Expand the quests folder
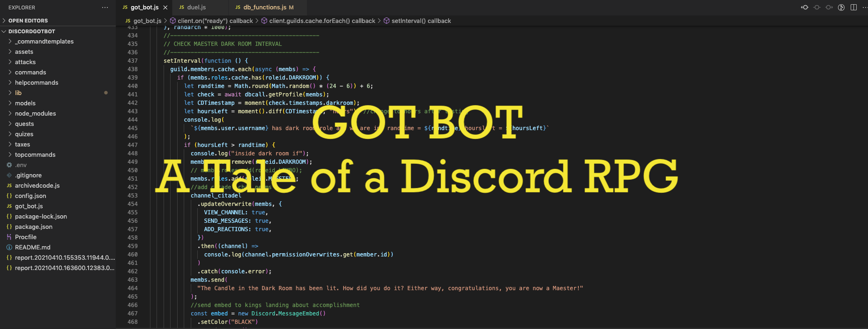This screenshot has height=329, width=868. (x=24, y=124)
